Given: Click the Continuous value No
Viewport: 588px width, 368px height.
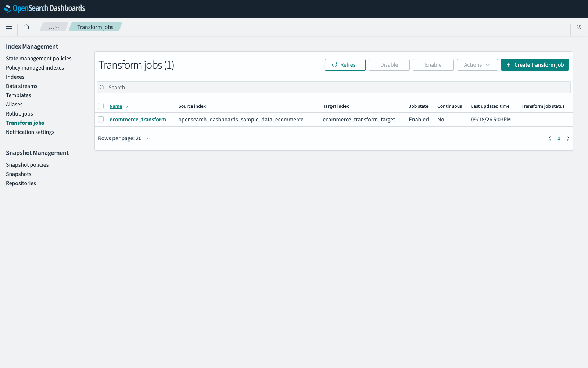Looking at the screenshot, I should (441, 120).
